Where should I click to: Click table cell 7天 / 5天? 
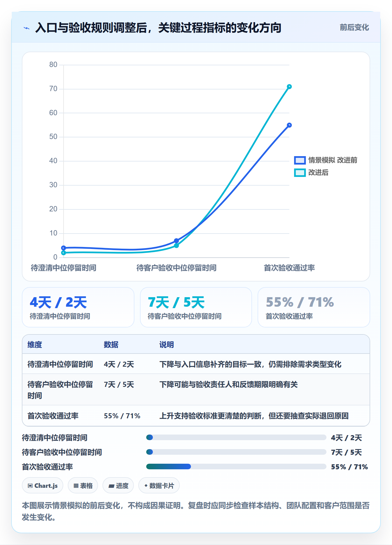tap(119, 384)
